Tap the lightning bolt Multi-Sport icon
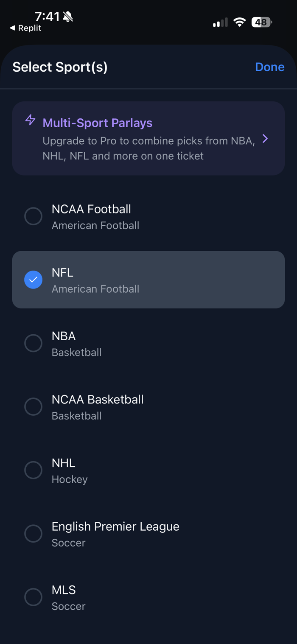This screenshot has height=644, width=297. 30,120
